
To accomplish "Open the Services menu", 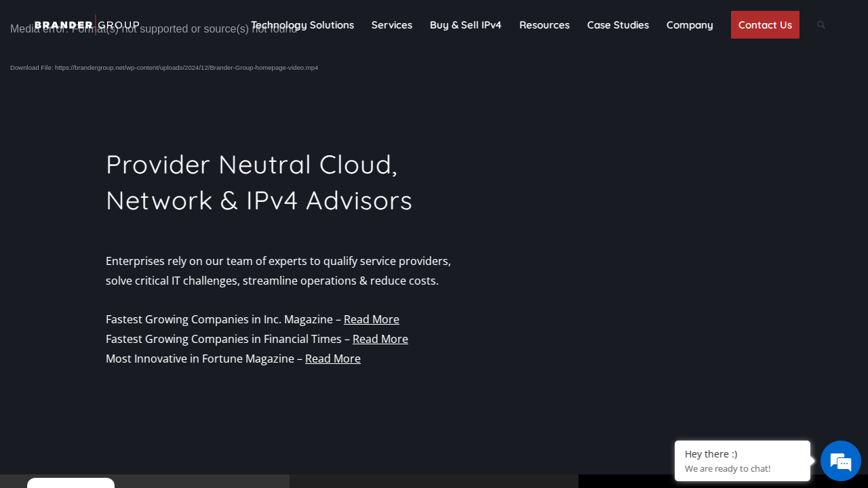I will 392,25.
